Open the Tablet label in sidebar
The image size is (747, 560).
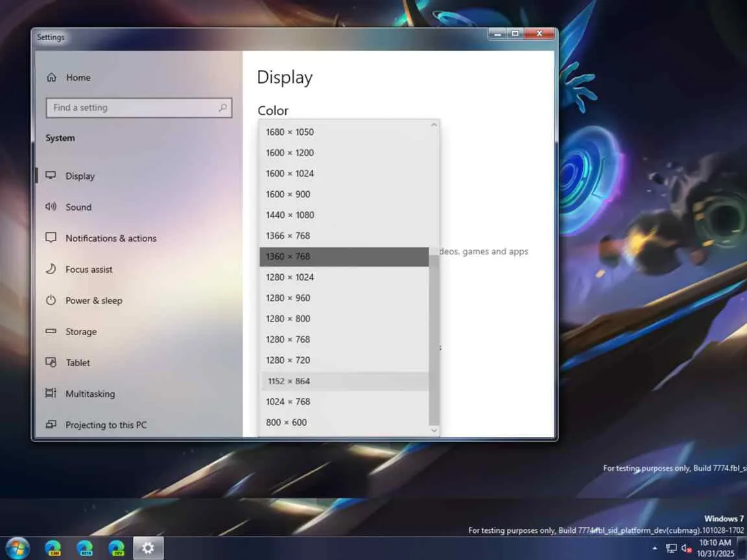[78, 363]
